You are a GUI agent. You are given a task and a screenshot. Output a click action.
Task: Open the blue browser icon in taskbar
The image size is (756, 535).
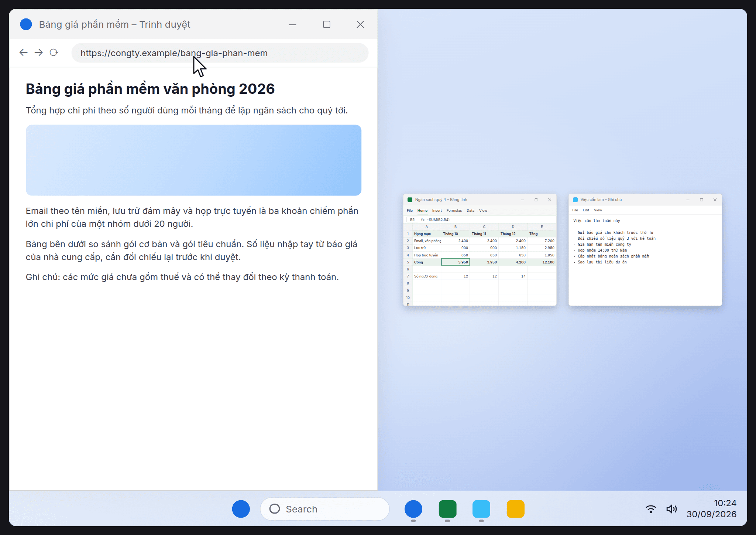click(413, 509)
